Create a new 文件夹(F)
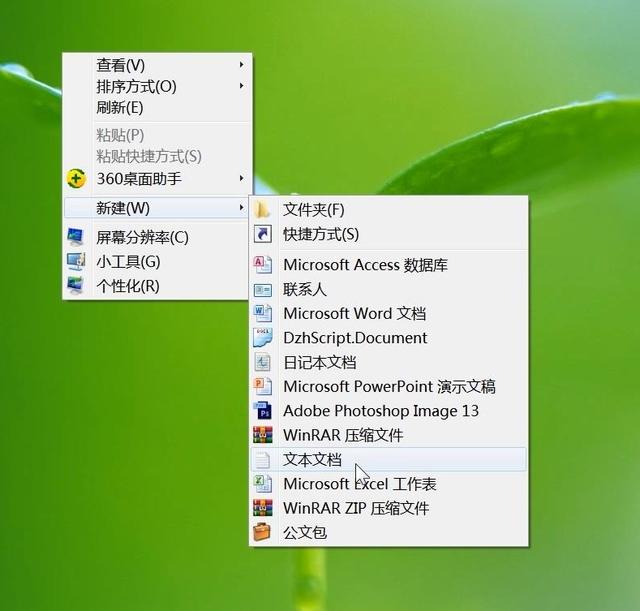Screen dimensions: 640x611 (389, 210)
